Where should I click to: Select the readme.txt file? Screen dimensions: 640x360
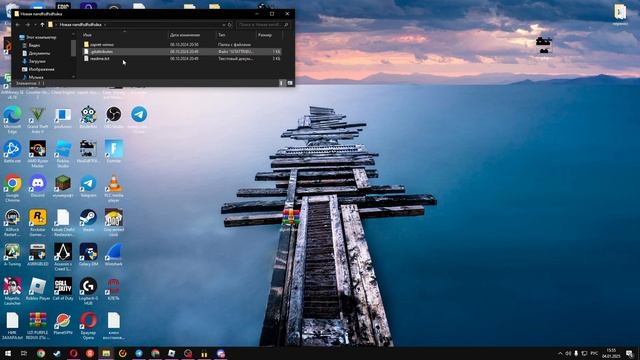coord(182,59)
